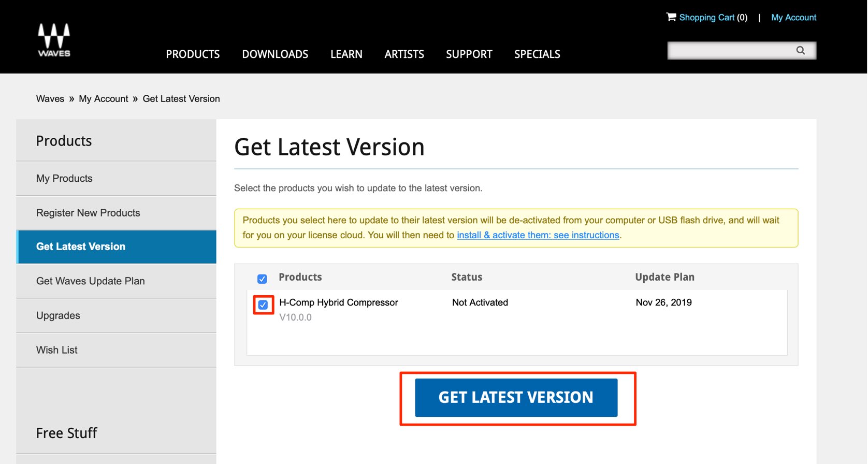Click My Account in the breadcrumb

point(104,99)
